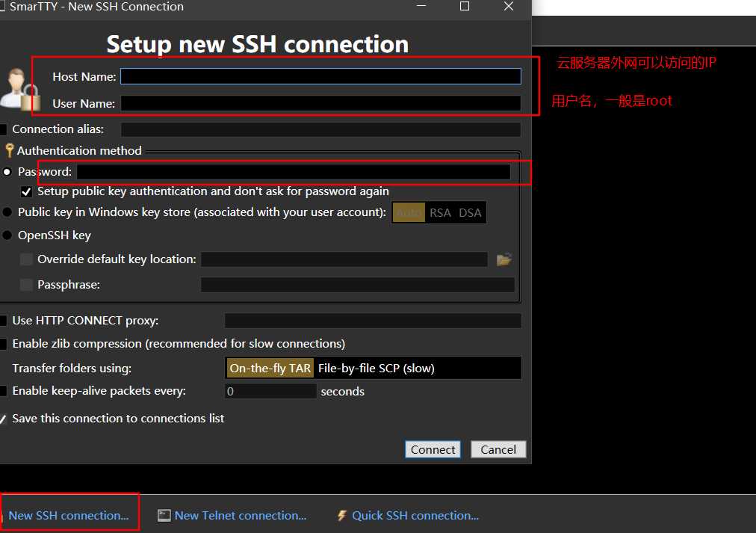Click the lightning Quick SSH icon

pyautogui.click(x=342, y=516)
